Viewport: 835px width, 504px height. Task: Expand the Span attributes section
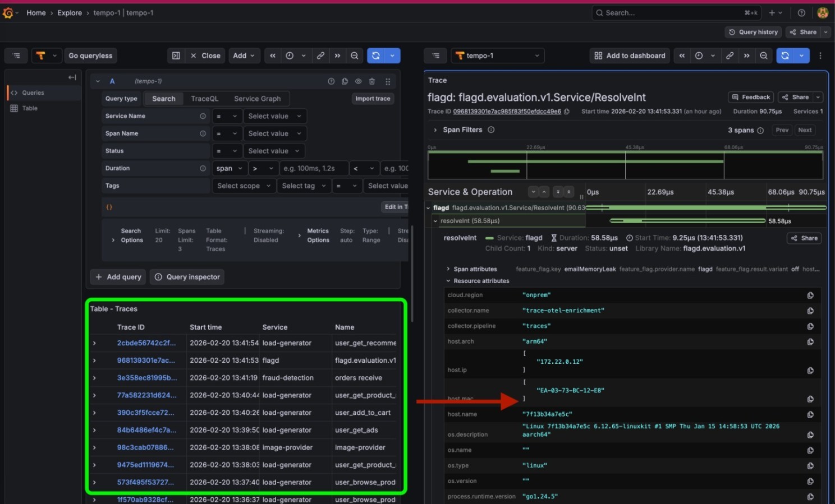448,269
